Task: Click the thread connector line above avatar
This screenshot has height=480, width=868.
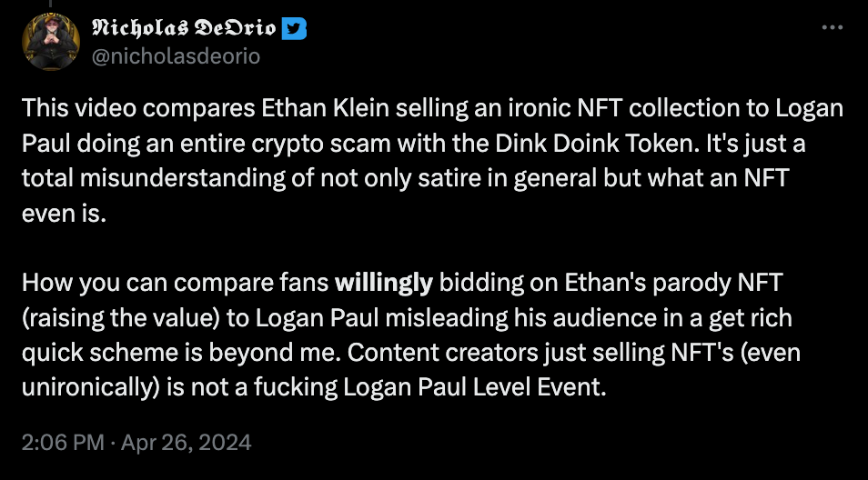Action: pos(51,4)
